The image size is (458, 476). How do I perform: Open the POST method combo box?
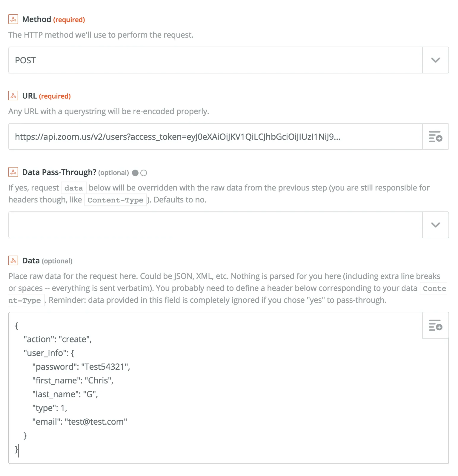coord(215,60)
